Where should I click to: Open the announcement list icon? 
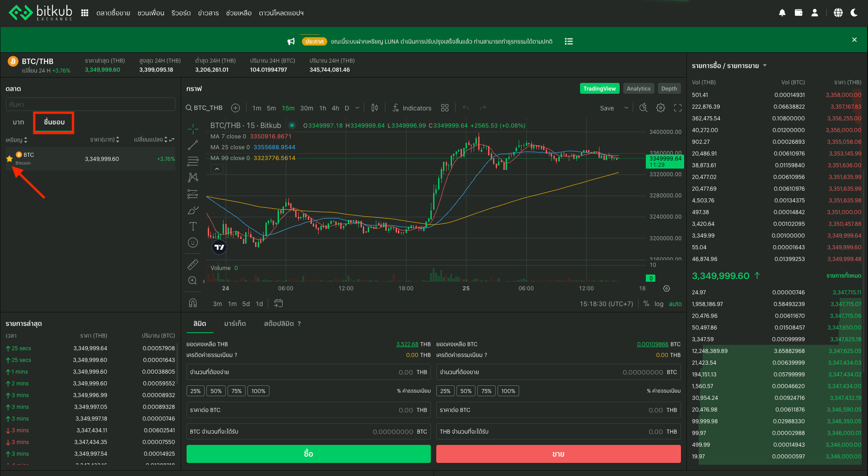[569, 41]
